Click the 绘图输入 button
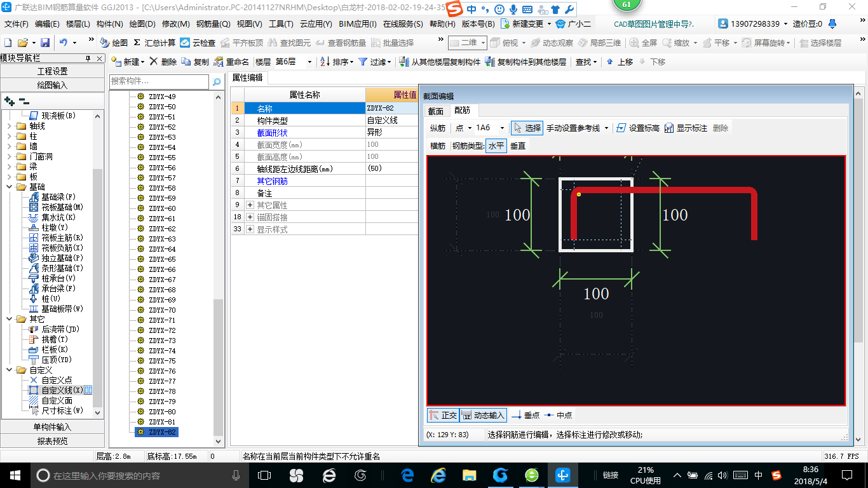 pos(52,85)
